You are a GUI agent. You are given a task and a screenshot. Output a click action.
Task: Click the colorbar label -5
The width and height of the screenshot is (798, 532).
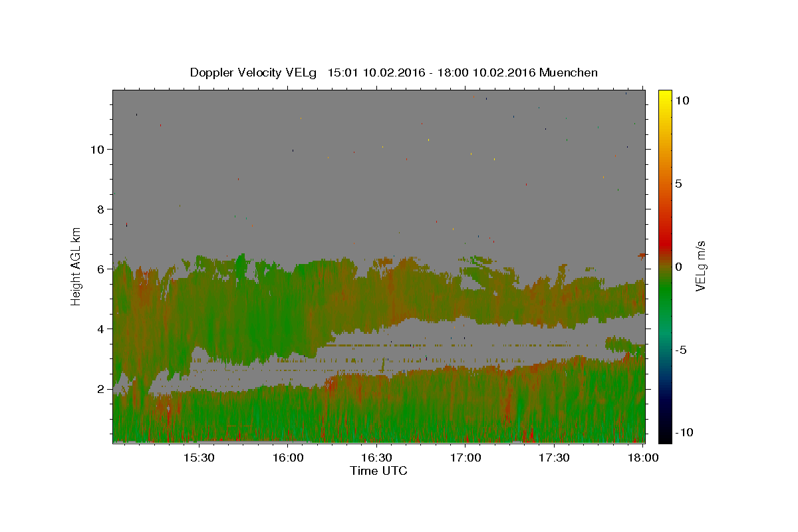pyautogui.click(x=681, y=350)
